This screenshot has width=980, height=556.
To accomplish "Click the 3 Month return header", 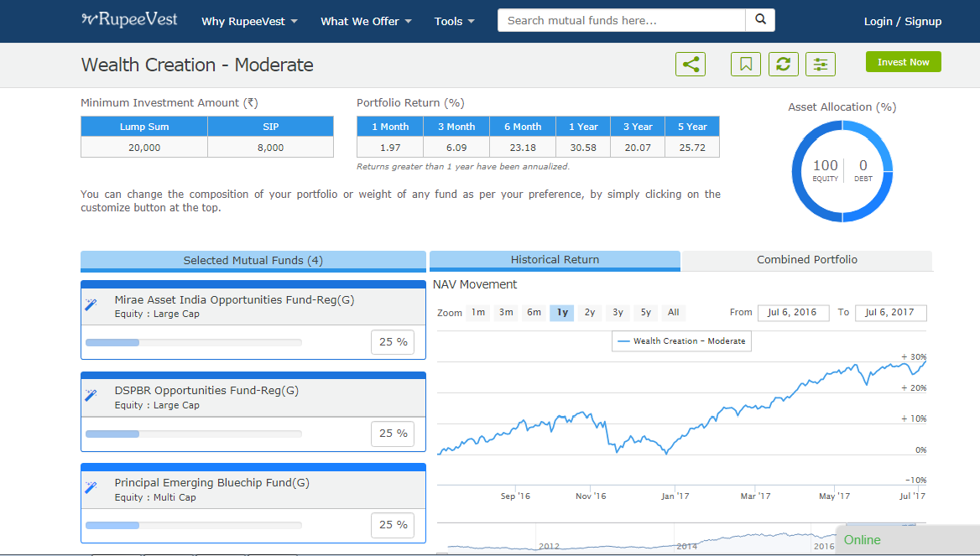I will click(456, 126).
